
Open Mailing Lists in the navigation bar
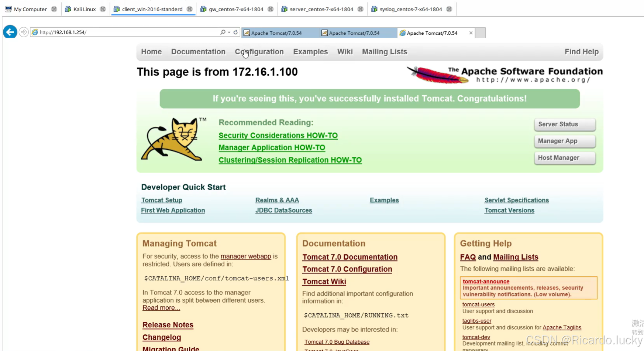pos(385,52)
